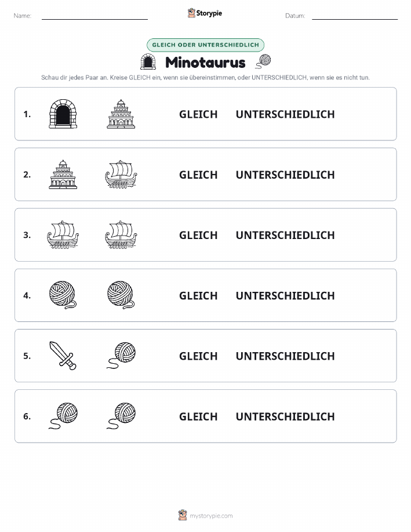Click the sword icon in row 5

(63, 356)
